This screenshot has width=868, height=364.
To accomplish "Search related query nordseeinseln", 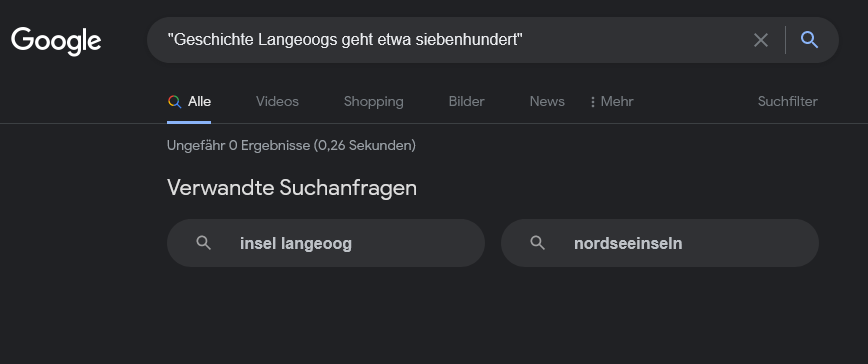I will tap(659, 243).
